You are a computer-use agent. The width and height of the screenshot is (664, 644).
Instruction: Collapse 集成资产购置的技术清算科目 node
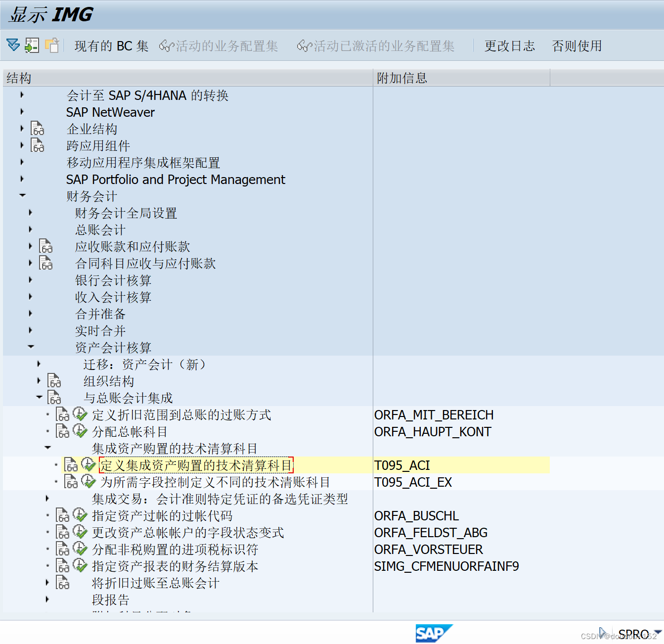47,448
